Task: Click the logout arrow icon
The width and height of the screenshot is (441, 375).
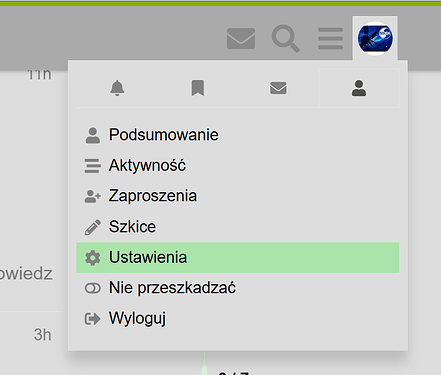Action: (x=92, y=319)
